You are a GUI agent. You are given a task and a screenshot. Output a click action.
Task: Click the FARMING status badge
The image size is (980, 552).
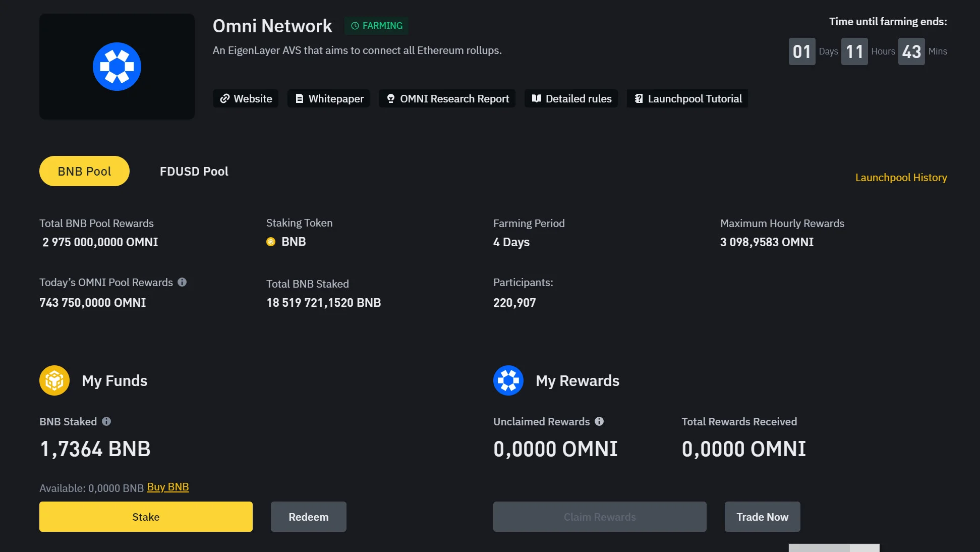376,26
